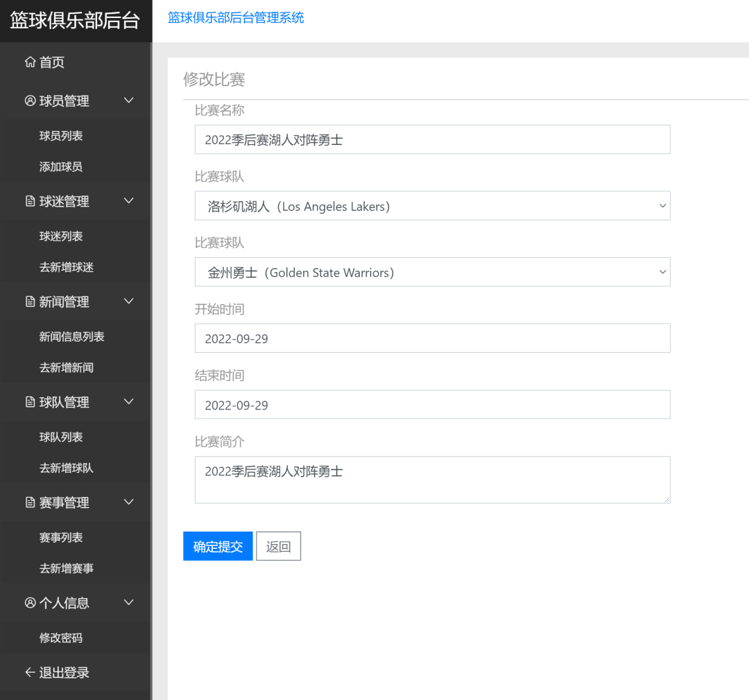Select the 赛事管理 menu label
Image resolution: width=749 pixels, height=700 pixels.
coord(64,502)
